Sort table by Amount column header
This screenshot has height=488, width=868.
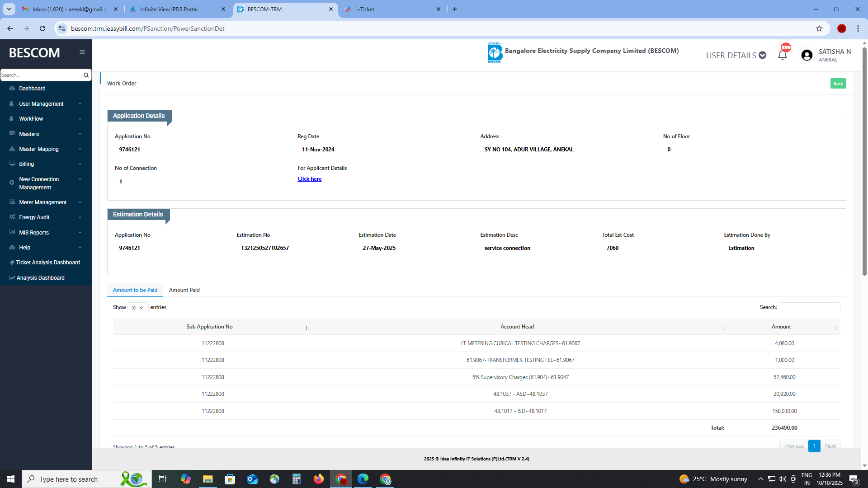(781, 327)
